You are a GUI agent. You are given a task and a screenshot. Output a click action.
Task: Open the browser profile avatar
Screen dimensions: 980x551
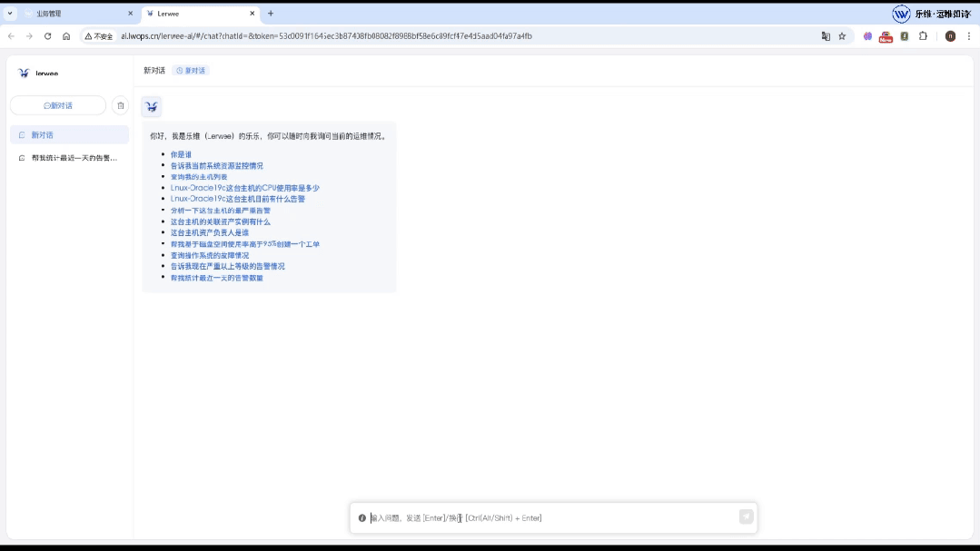pyautogui.click(x=950, y=36)
